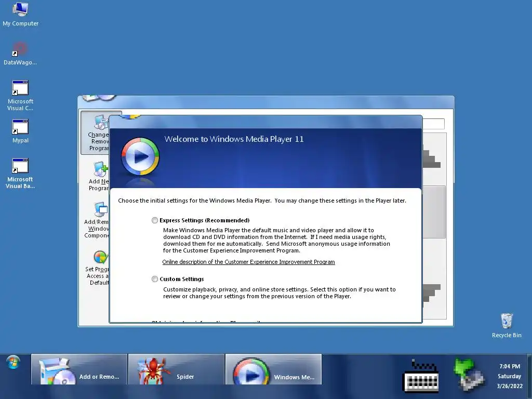Click Custom Settings description text
The image size is (532, 399).
(x=279, y=293)
